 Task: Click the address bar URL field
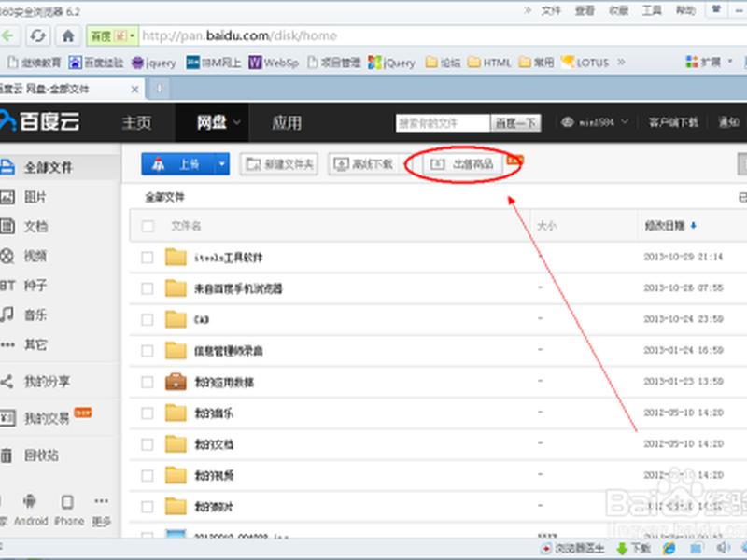point(441,35)
